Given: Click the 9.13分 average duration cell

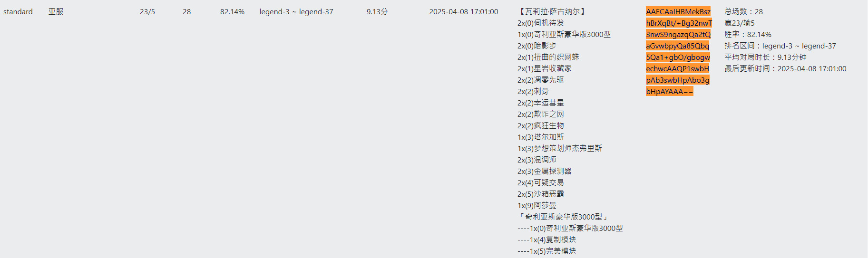Looking at the screenshot, I should click(x=377, y=11).
